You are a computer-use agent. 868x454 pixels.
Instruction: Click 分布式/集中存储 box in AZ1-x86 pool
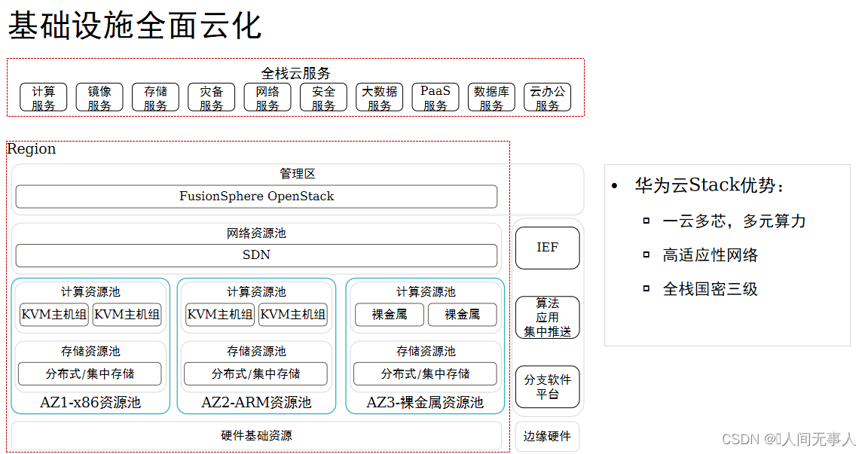(x=90, y=374)
